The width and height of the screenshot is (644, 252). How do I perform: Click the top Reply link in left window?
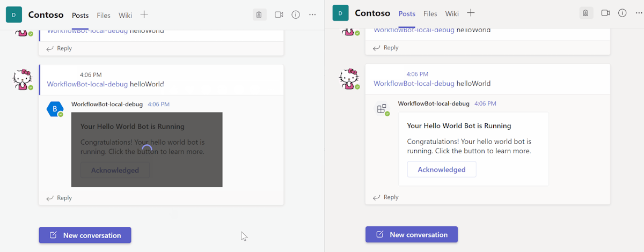[x=59, y=48]
